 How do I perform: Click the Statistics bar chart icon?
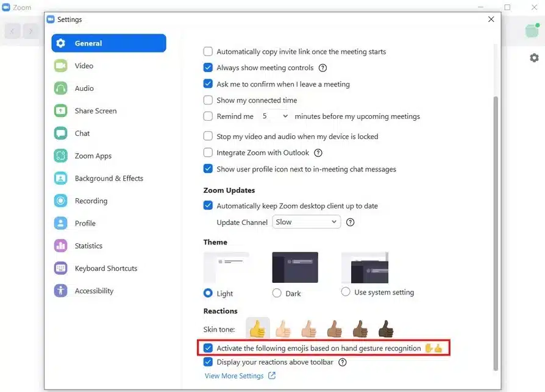pyautogui.click(x=61, y=246)
